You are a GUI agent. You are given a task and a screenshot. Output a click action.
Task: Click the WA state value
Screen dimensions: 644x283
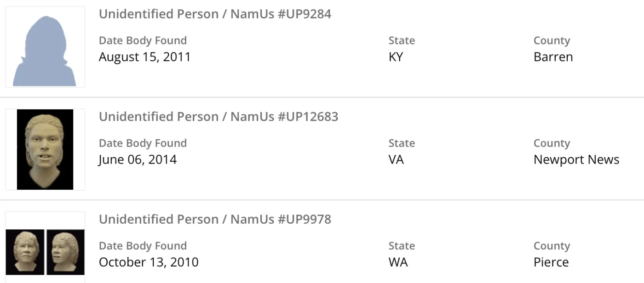(x=398, y=262)
